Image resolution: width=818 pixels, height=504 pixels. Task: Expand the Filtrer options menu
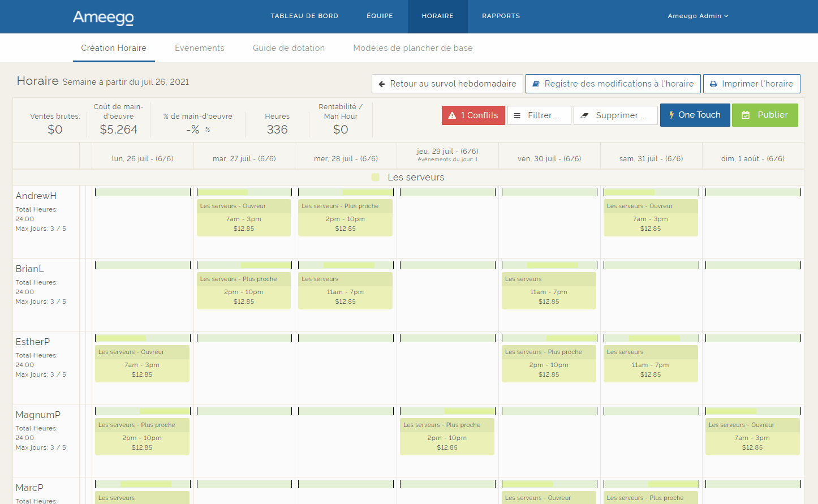click(x=539, y=115)
